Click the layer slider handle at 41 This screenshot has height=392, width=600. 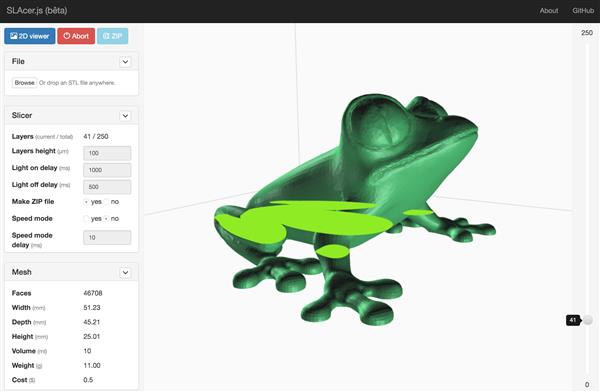click(x=588, y=320)
